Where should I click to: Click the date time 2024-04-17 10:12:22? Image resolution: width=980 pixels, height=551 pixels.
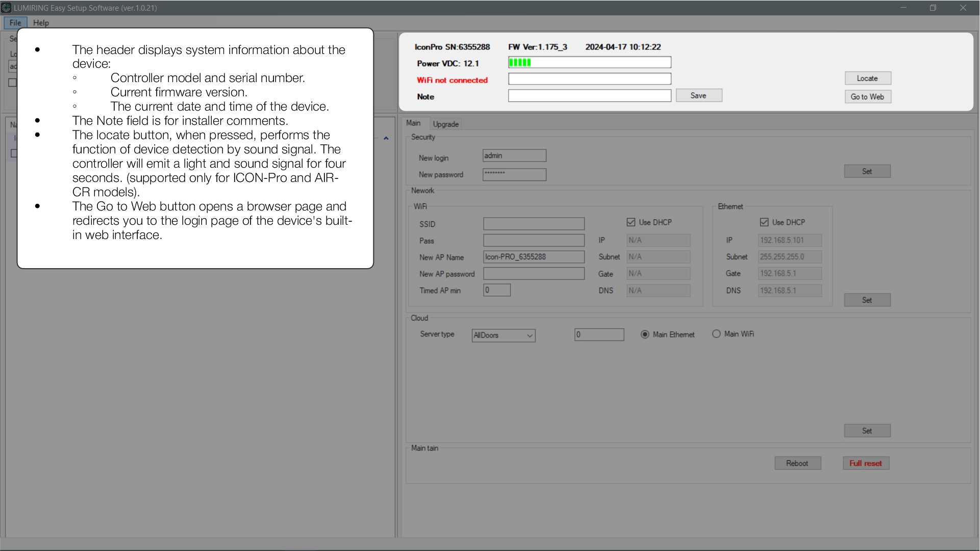(x=623, y=47)
